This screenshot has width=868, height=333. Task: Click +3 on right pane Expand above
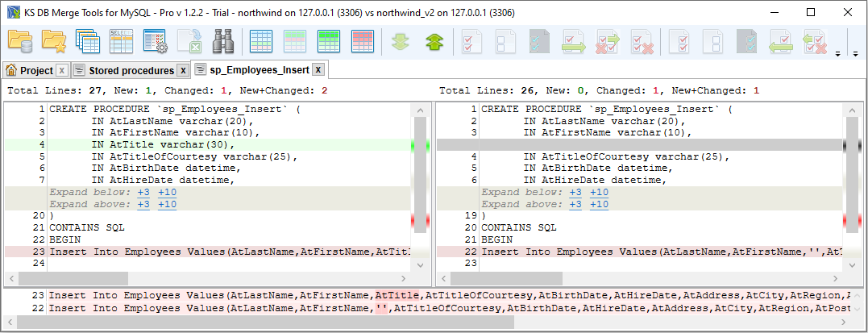point(575,205)
